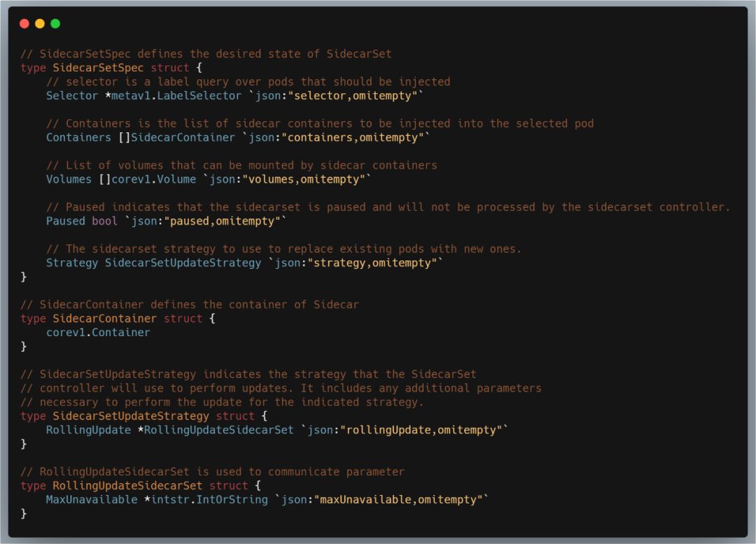Click the 'type RollingUpdateSidecarSet struct {' declaration line
756x544 pixels.
click(x=141, y=486)
